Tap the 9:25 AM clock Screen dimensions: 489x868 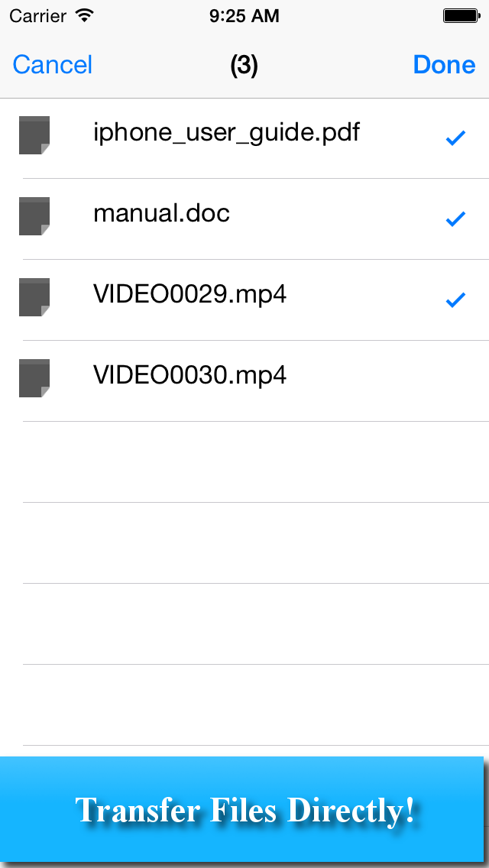(x=244, y=17)
